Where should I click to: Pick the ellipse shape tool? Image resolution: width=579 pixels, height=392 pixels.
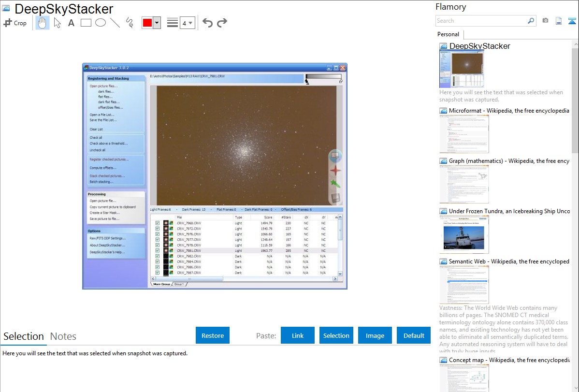point(101,23)
